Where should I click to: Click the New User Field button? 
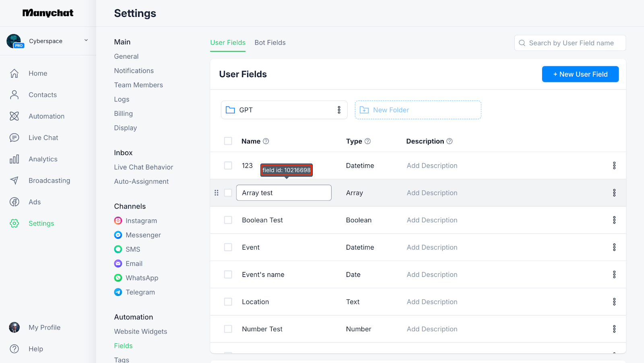580,74
